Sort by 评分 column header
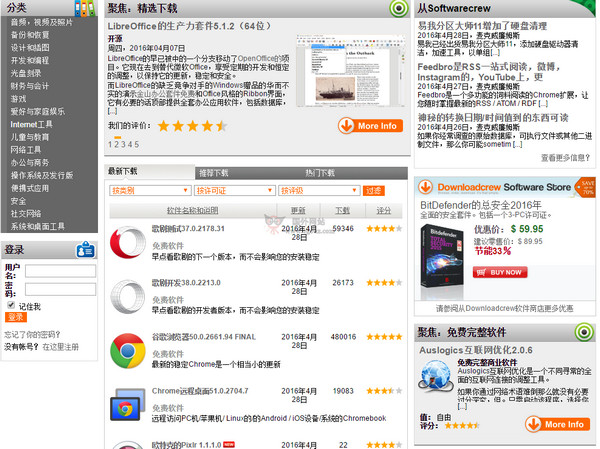 point(383,211)
